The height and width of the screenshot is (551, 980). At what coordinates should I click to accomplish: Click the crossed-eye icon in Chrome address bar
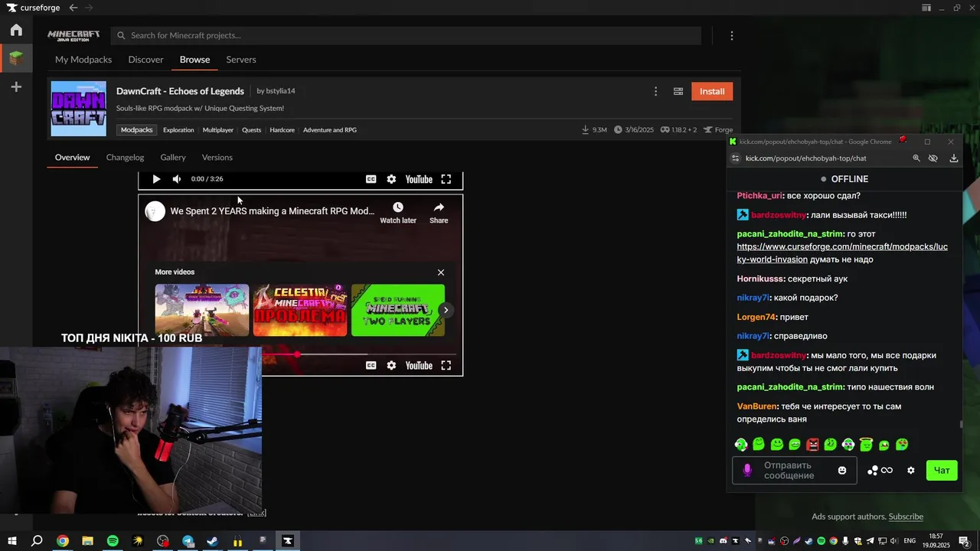933,158
